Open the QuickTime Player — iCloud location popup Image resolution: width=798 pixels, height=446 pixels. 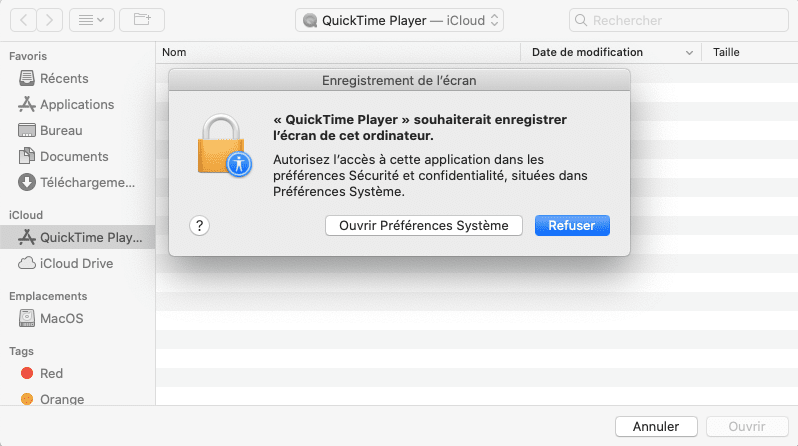400,20
